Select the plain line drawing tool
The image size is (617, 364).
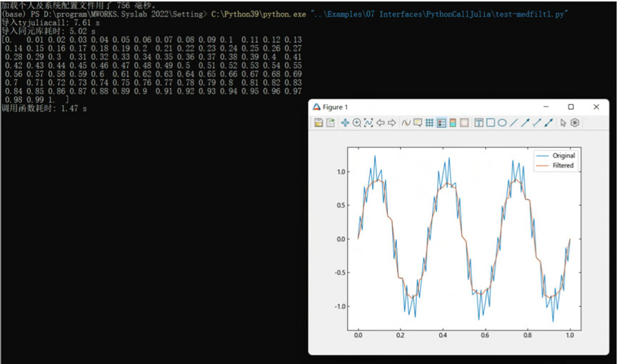point(513,123)
